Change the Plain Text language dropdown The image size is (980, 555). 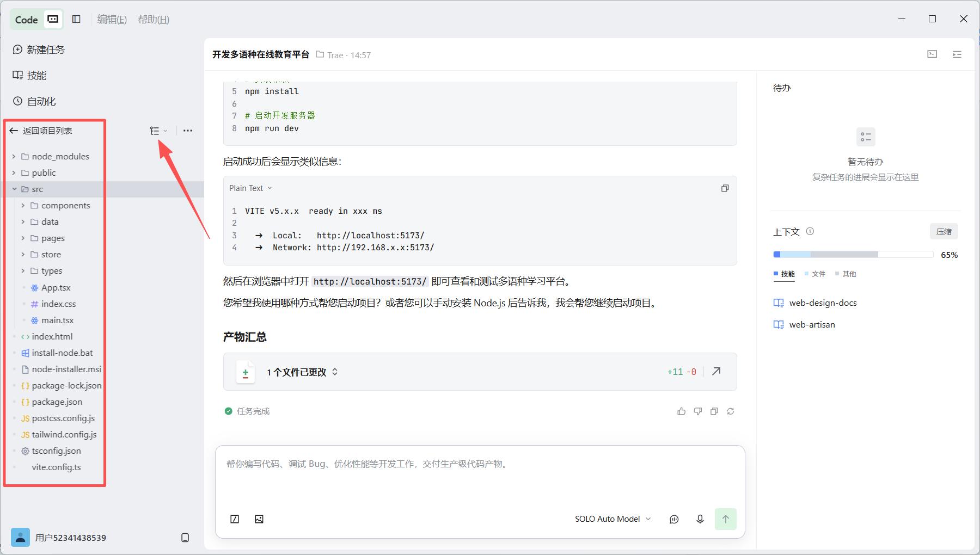[250, 188]
